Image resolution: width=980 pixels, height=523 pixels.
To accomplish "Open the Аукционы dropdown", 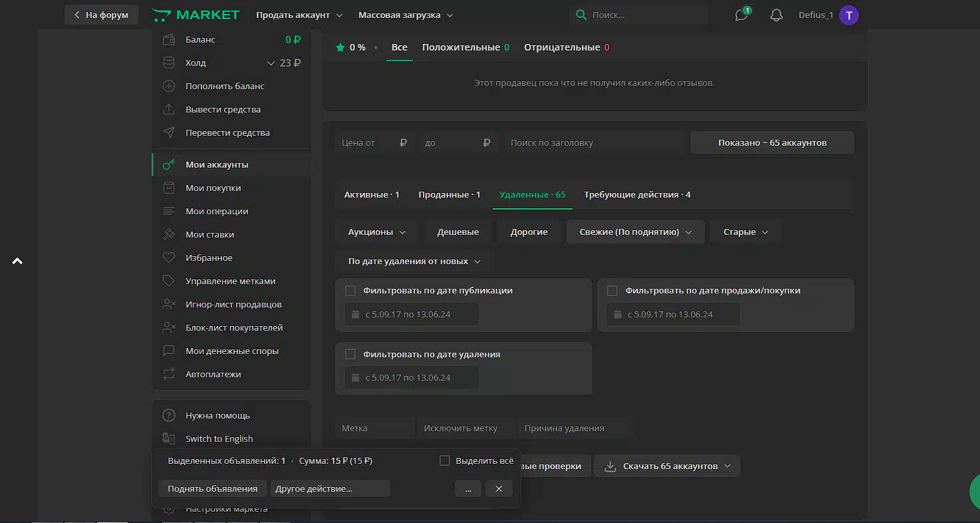I will click(377, 232).
